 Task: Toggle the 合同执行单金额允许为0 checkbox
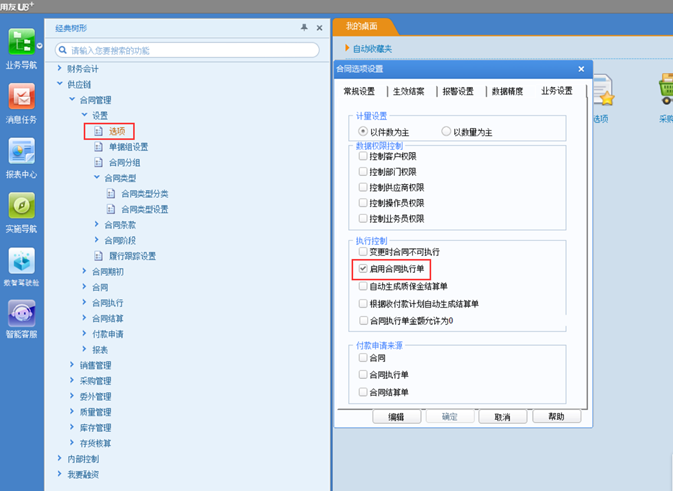pos(363,321)
